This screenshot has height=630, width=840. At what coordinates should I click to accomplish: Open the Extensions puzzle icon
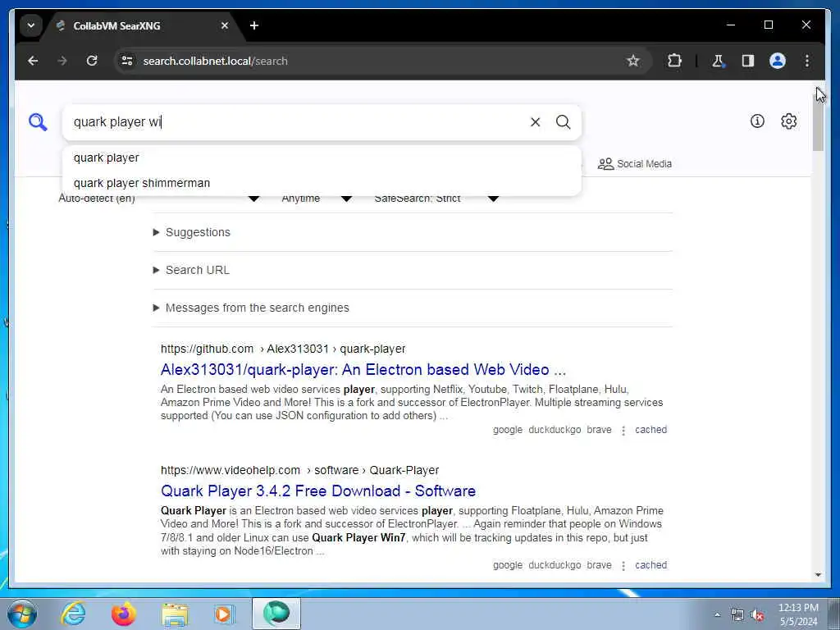pos(674,61)
